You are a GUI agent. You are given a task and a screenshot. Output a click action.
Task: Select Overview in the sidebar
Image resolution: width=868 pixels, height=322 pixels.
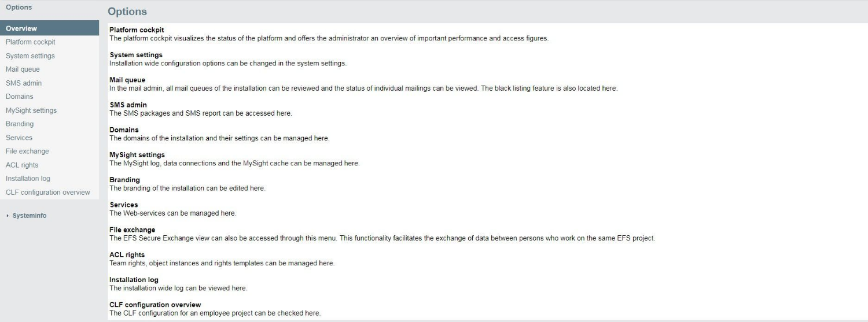[49, 28]
